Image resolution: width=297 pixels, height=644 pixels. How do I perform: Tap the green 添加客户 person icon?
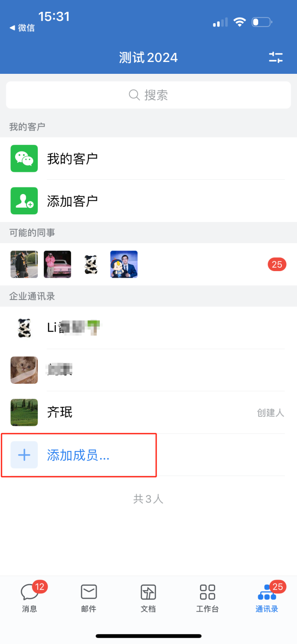(24, 201)
